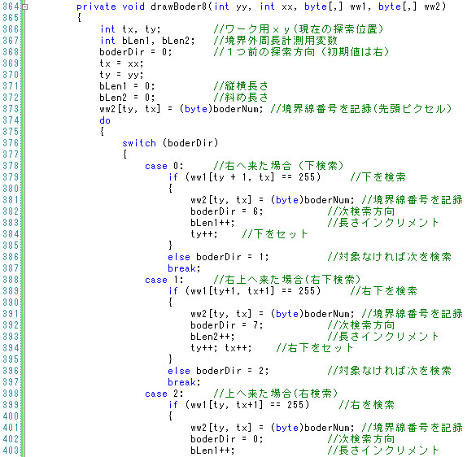Click the 'switch (boderDir)' keyword
This screenshot has height=457, width=476.
pos(170,143)
